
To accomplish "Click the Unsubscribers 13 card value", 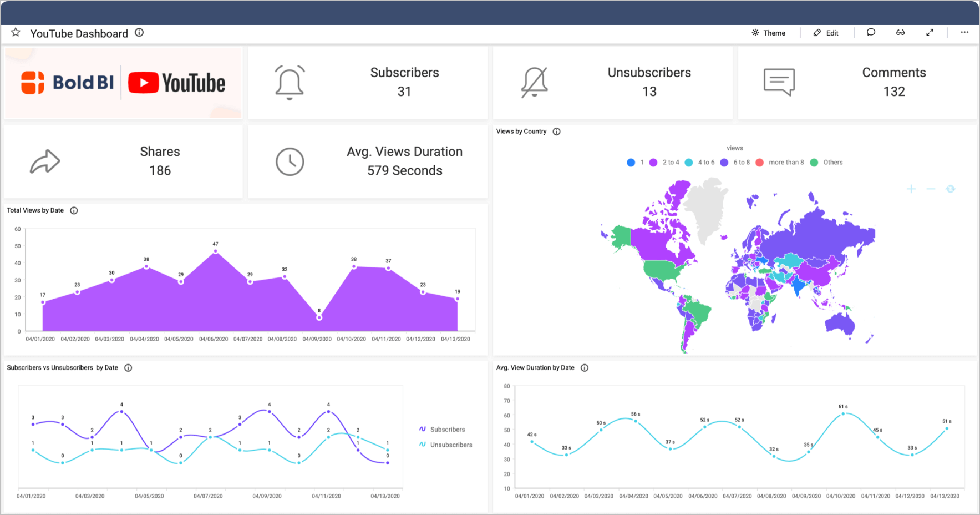I will click(649, 92).
